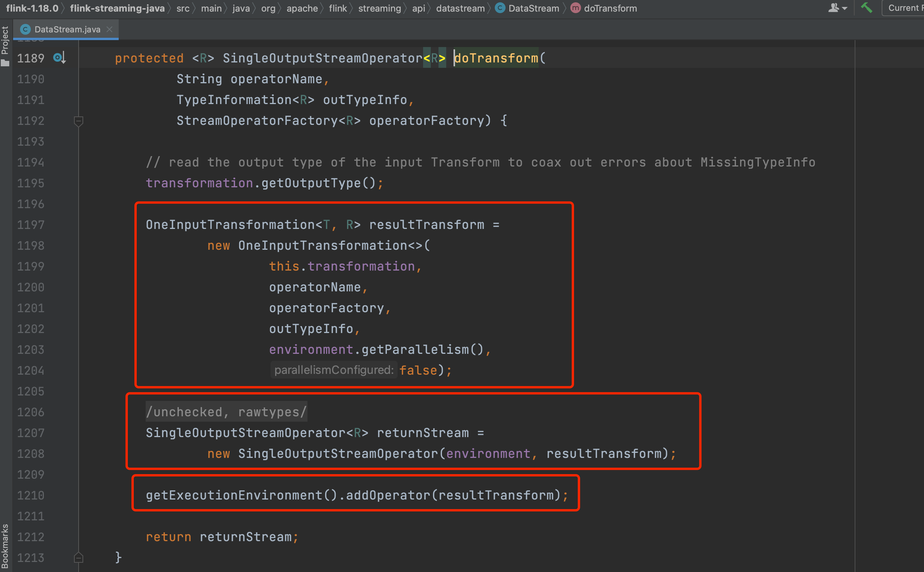Image resolution: width=924 pixels, height=572 pixels.
Task: Click the folded unchecked, rawtypes annotation
Action: pyautogui.click(x=226, y=412)
